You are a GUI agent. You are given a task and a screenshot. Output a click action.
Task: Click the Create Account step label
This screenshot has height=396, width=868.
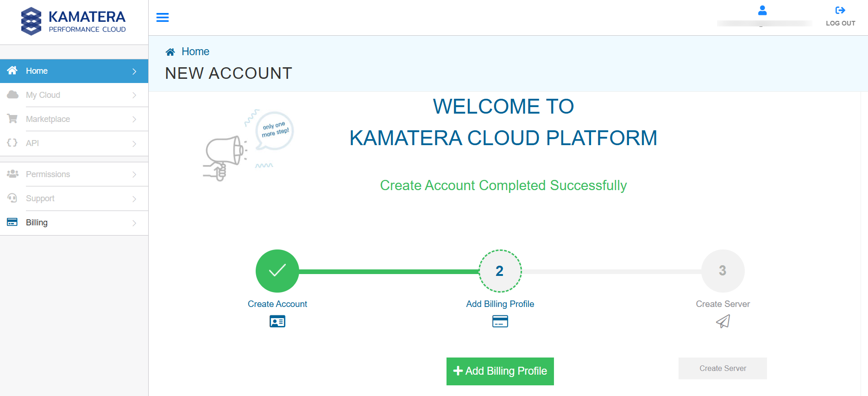click(x=277, y=304)
